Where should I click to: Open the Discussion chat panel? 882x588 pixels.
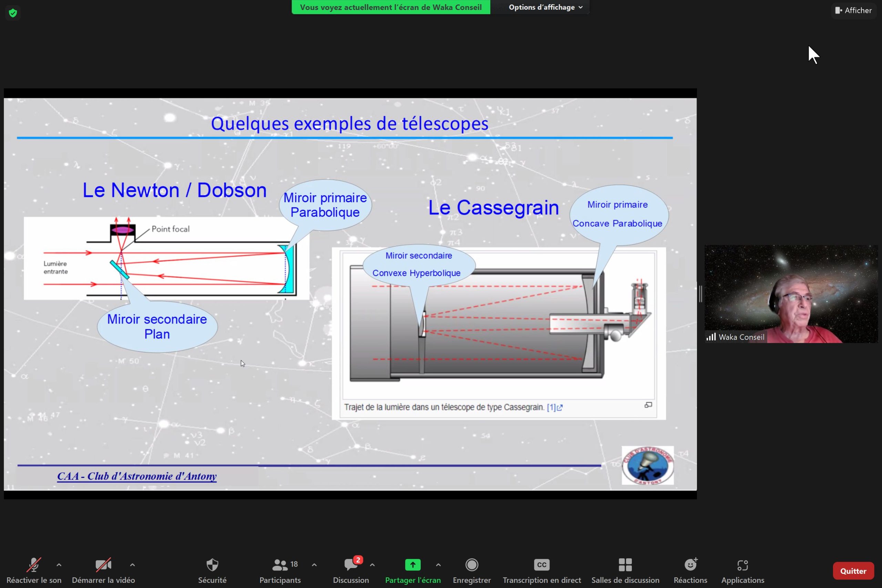coord(351,570)
